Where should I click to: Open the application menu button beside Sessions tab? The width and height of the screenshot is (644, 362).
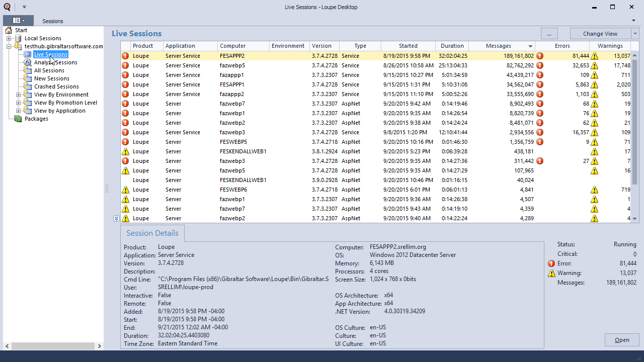(18, 21)
